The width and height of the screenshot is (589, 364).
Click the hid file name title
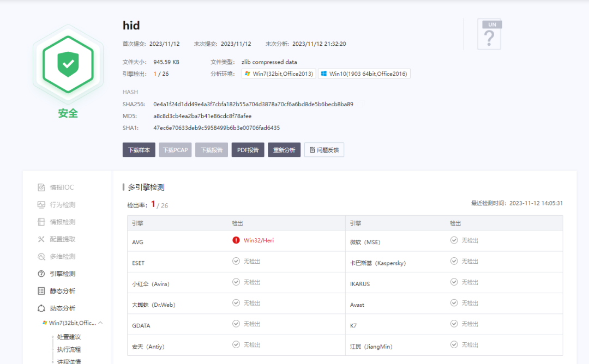click(131, 25)
